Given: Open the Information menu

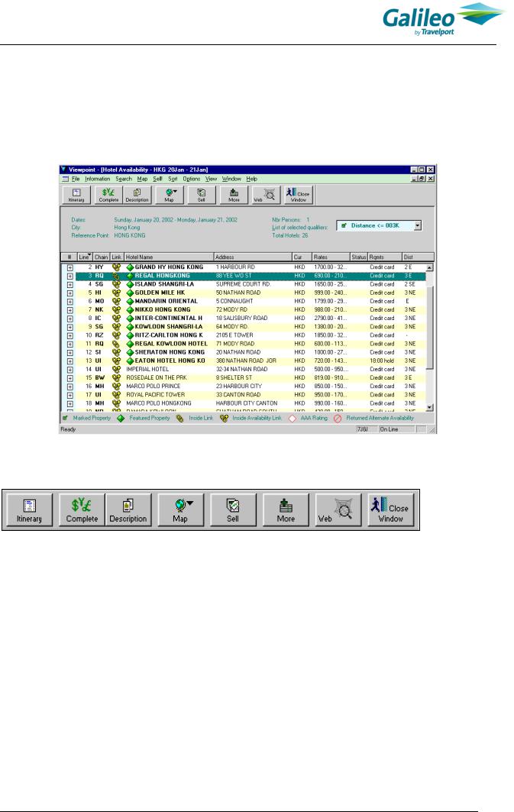Looking at the screenshot, I should [98, 179].
